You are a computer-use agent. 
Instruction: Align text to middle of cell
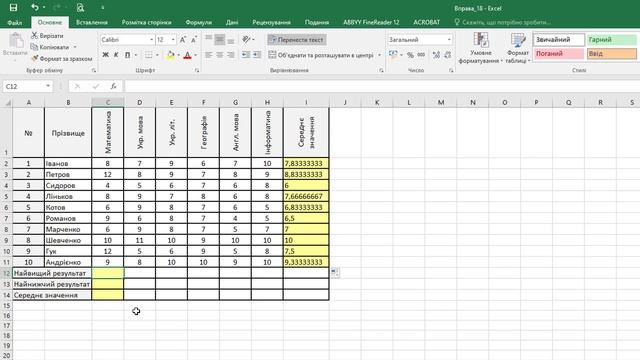220,40
